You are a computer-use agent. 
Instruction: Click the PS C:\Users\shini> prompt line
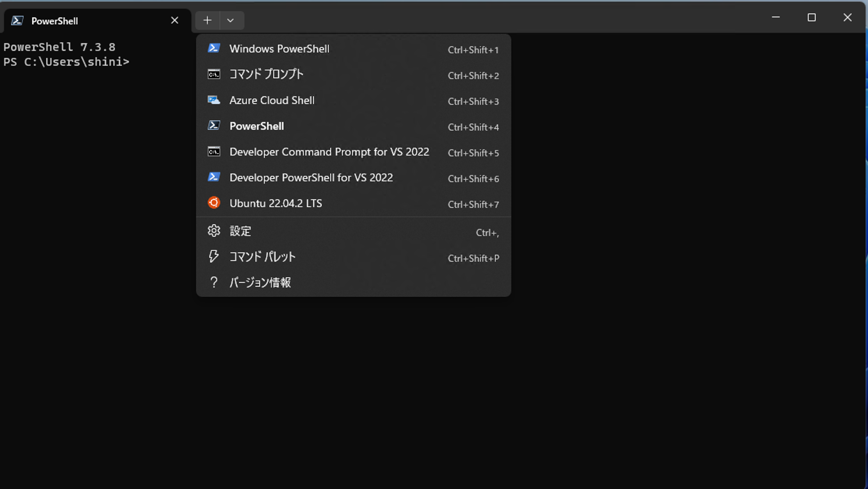click(x=66, y=62)
